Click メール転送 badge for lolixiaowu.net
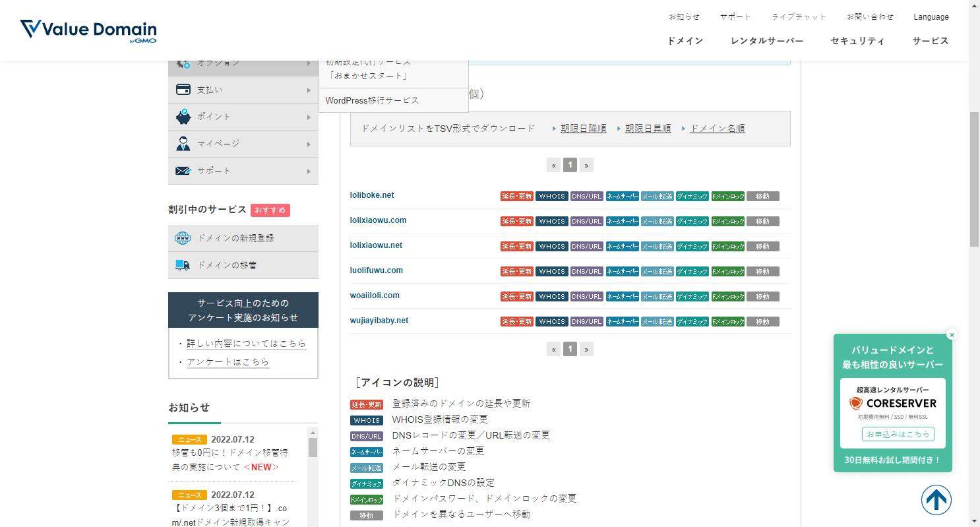The image size is (980, 527). tap(657, 247)
